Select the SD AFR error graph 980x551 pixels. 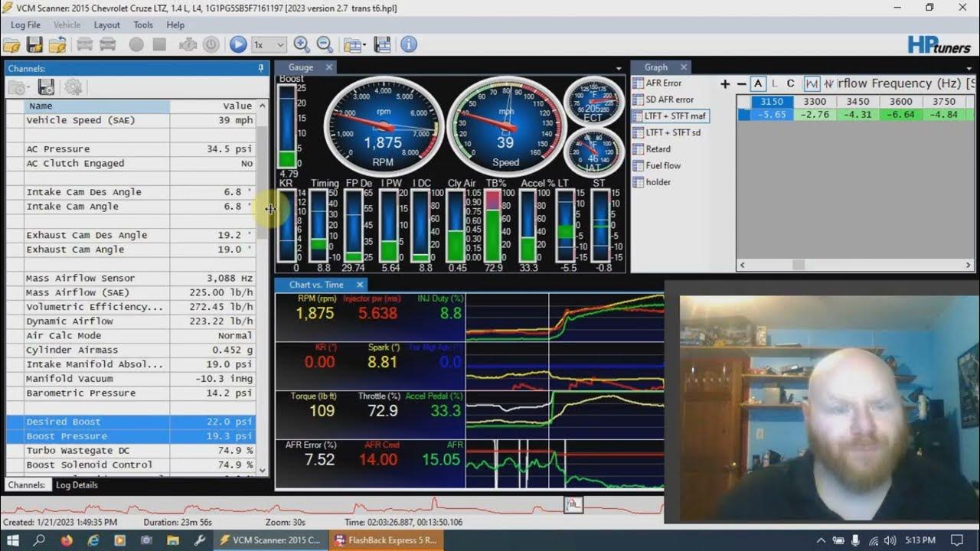(669, 99)
